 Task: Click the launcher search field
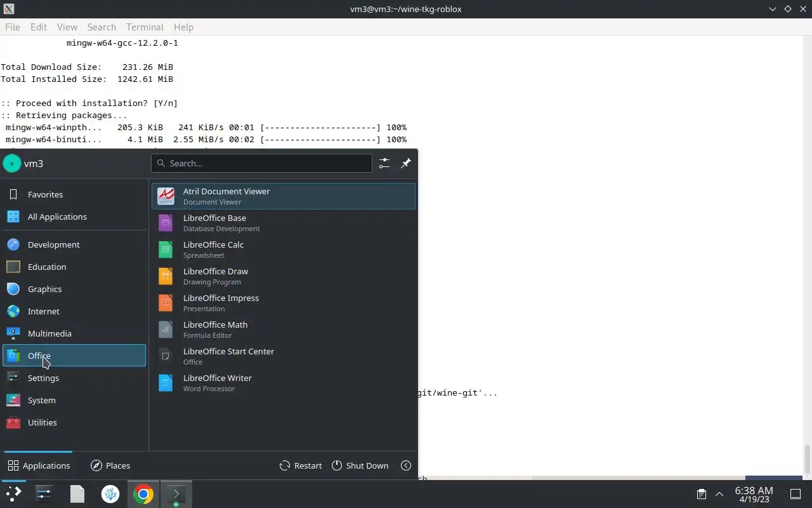click(x=261, y=163)
